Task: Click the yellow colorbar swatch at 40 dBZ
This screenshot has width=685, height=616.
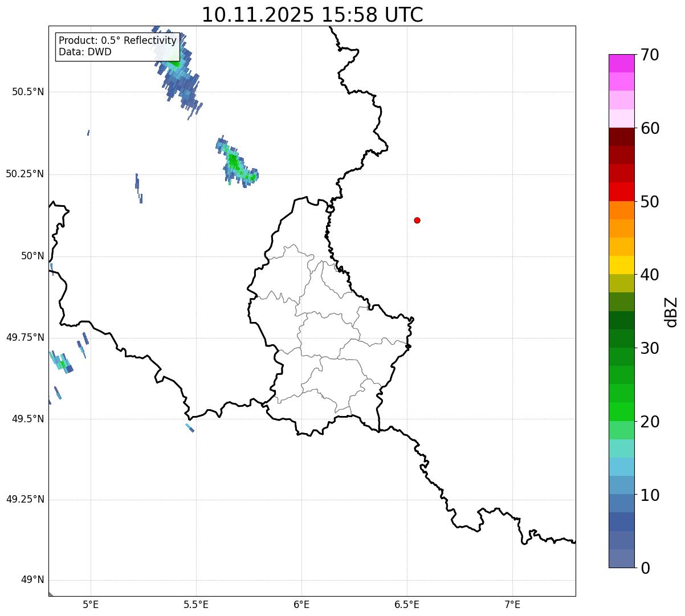Action: 622,265
